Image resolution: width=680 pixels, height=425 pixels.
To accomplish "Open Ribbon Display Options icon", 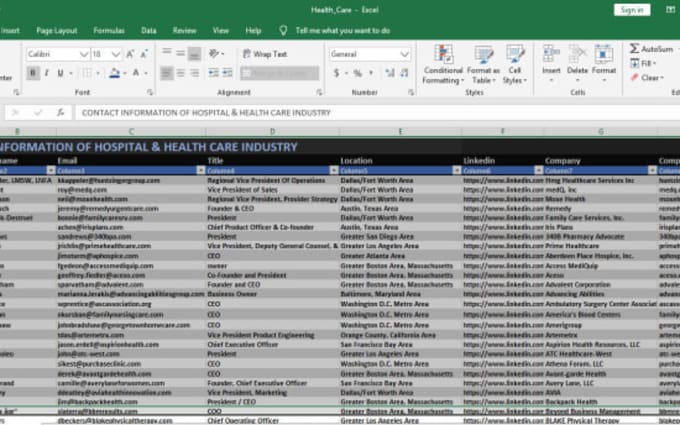I will click(670, 10).
